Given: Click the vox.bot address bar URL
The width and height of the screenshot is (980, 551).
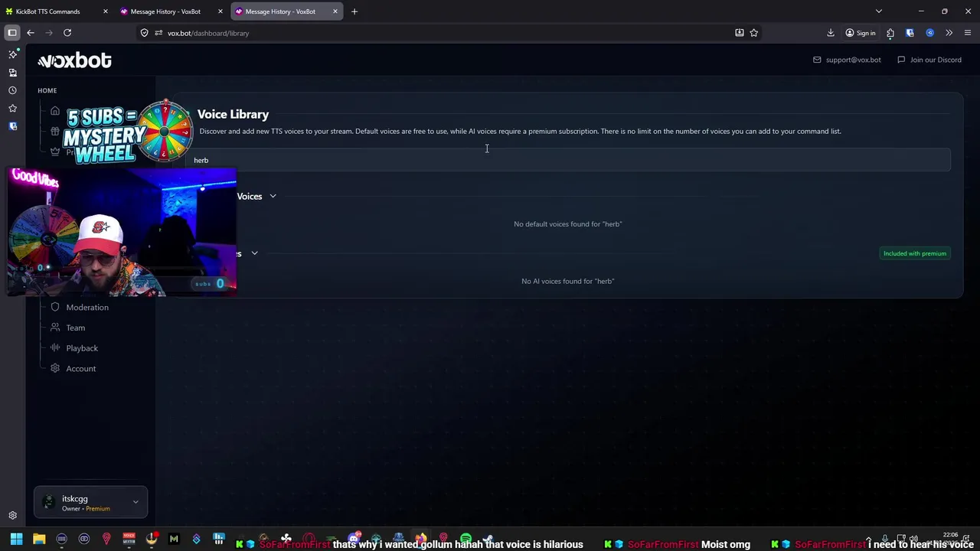Looking at the screenshot, I should pyautogui.click(x=208, y=33).
